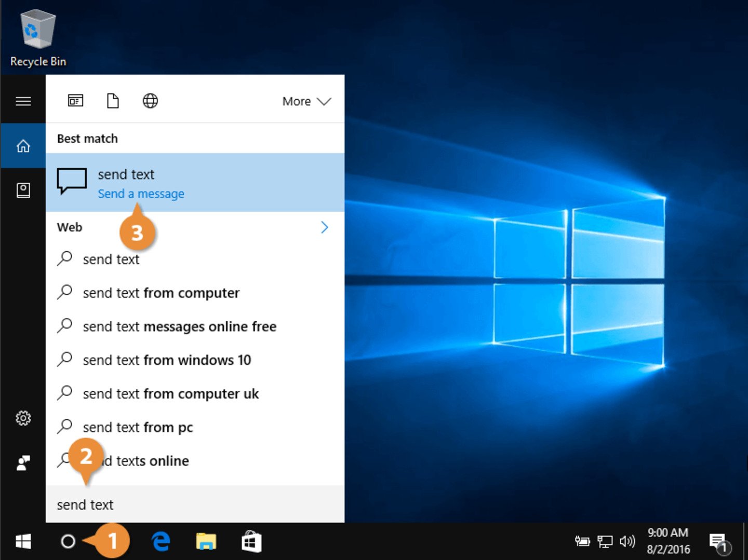
Task: Open the Settings gear in Cortana sidebar
Action: (x=23, y=418)
